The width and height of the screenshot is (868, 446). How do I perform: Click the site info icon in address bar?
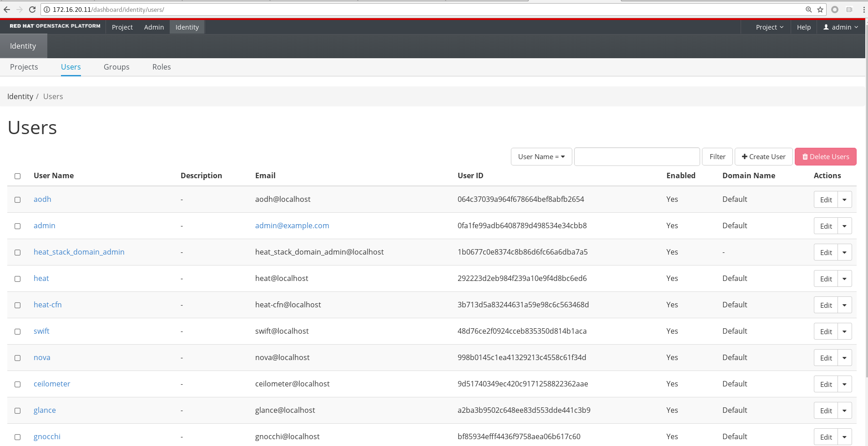click(x=46, y=10)
